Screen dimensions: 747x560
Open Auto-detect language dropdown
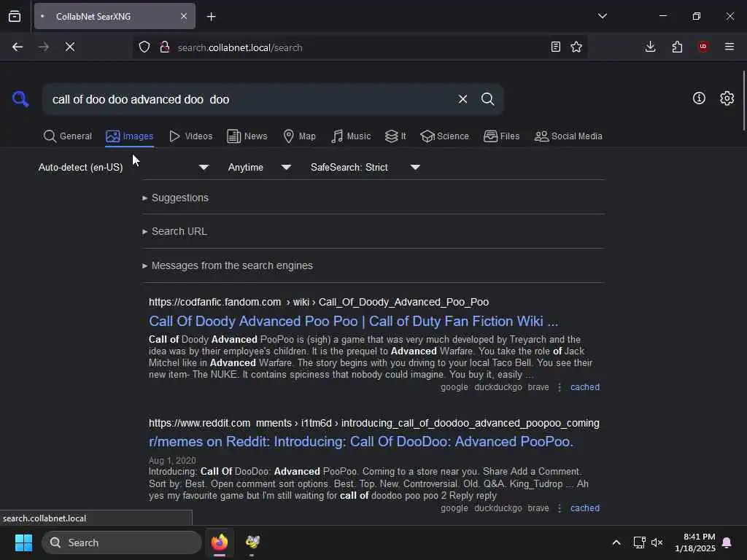click(123, 167)
